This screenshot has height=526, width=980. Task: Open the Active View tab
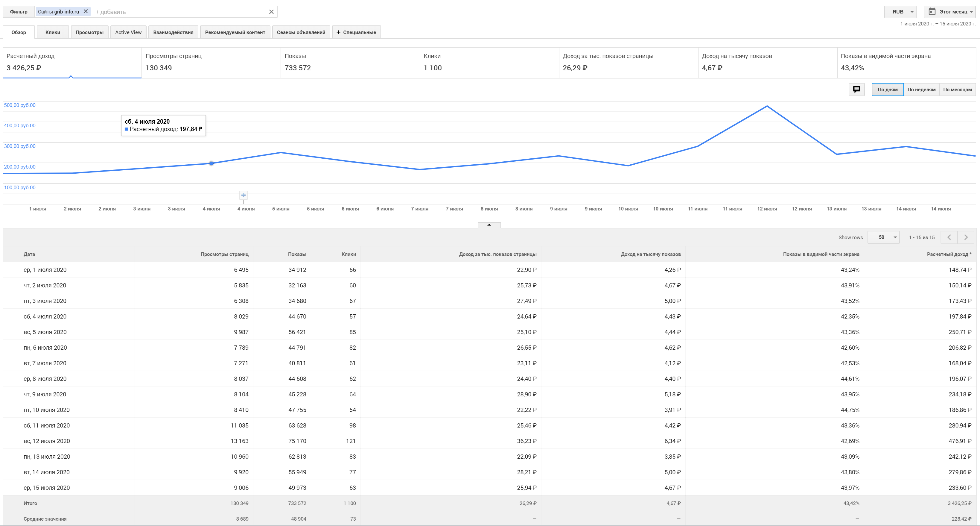tap(128, 32)
